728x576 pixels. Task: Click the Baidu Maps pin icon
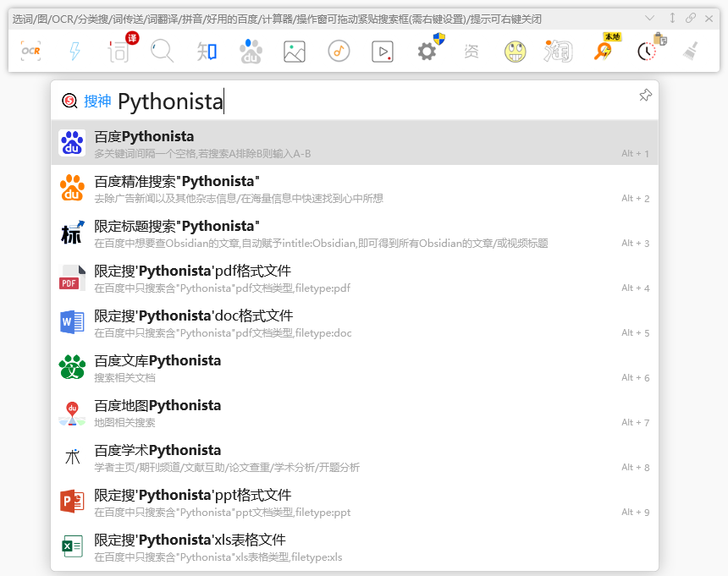point(72,413)
